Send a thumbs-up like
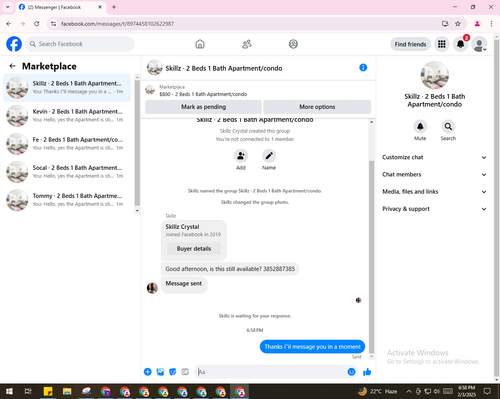 pyautogui.click(x=367, y=372)
